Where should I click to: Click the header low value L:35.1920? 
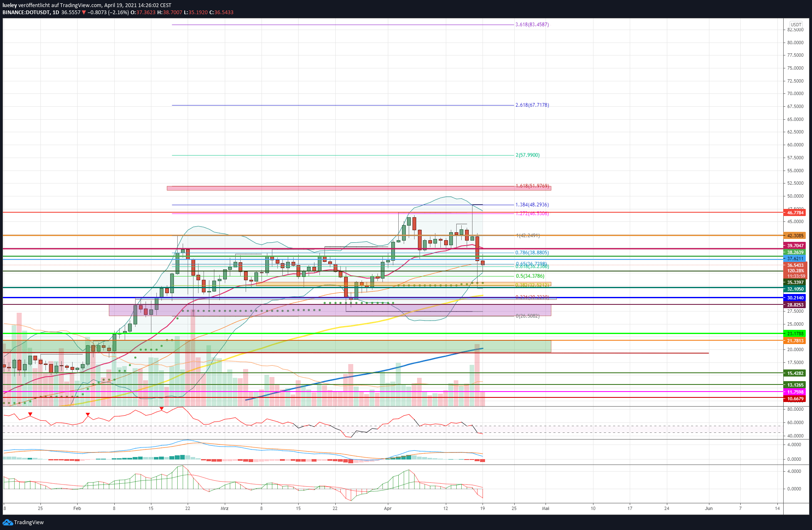tap(196, 13)
